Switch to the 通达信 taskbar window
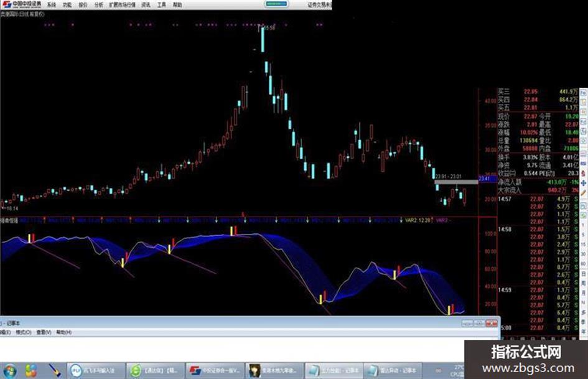The height and width of the screenshot is (379, 588). click(x=156, y=371)
